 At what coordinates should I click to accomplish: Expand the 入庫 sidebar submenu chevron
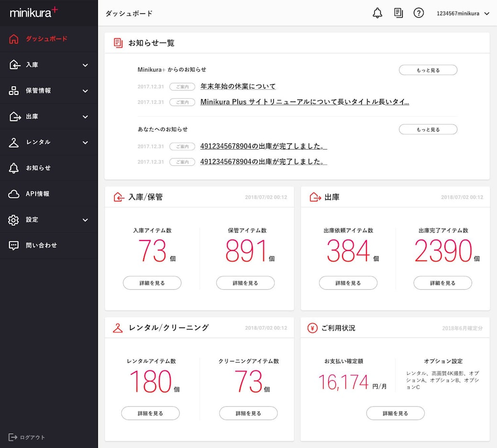85,65
